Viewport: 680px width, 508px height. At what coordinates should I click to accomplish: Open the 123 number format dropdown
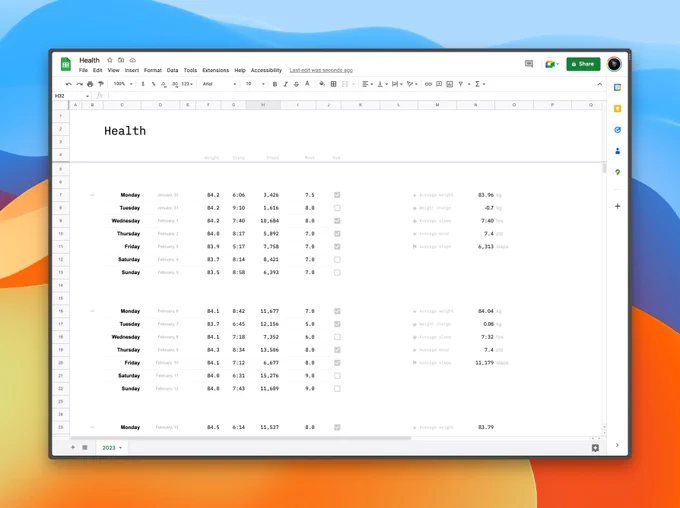[x=187, y=84]
